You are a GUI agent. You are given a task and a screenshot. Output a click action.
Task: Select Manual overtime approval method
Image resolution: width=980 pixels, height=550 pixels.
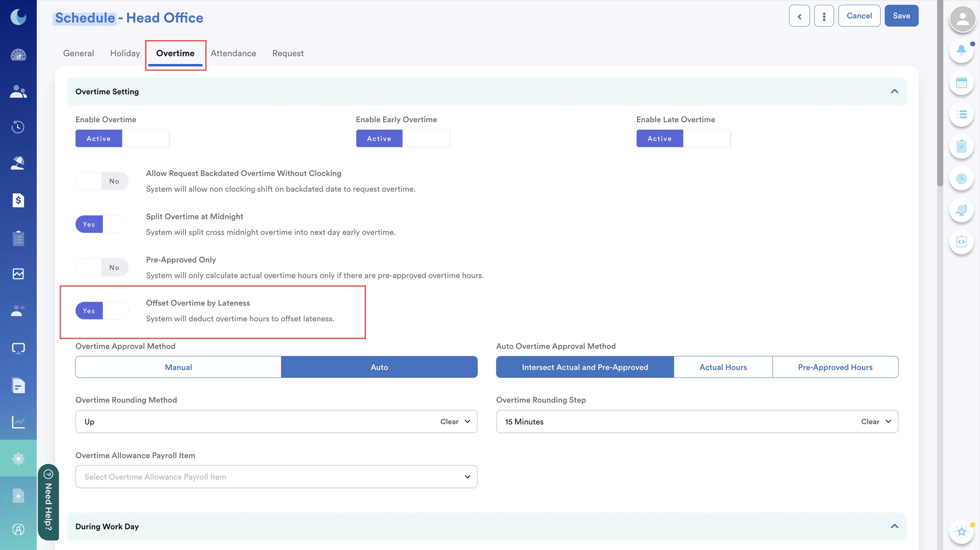[178, 367]
